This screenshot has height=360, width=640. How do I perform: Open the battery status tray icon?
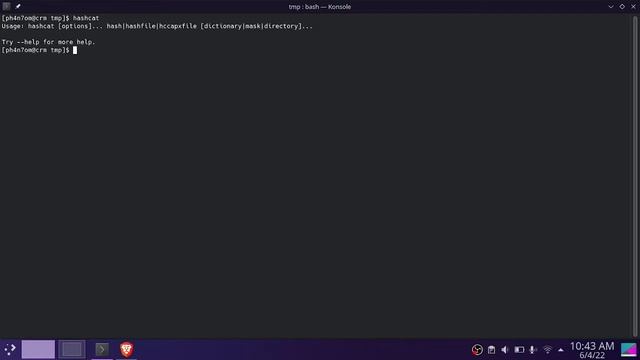click(x=519, y=350)
